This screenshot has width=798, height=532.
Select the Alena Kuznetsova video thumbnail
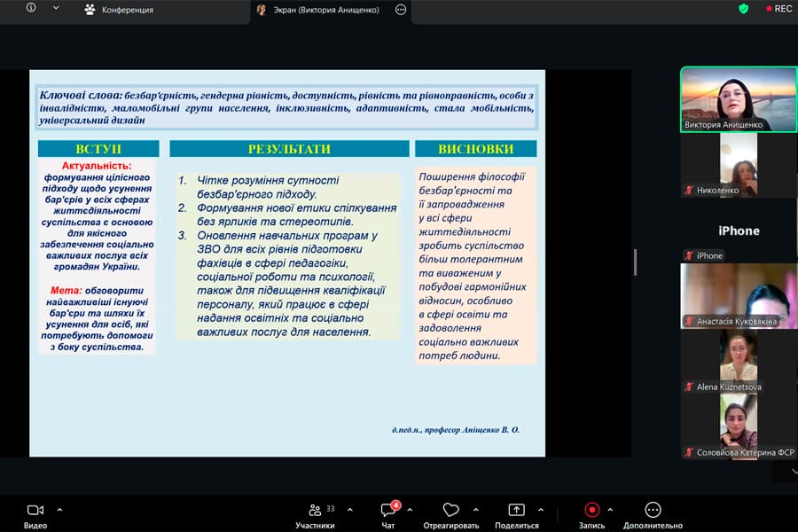point(739,362)
